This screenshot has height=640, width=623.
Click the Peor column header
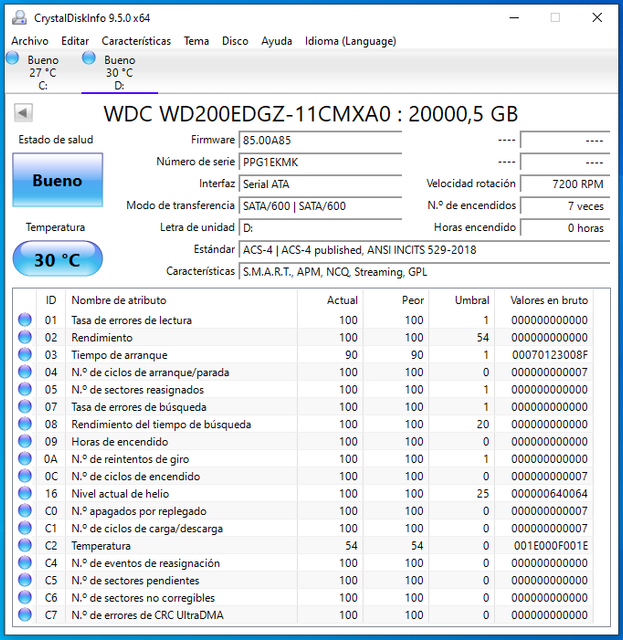[x=396, y=300]
